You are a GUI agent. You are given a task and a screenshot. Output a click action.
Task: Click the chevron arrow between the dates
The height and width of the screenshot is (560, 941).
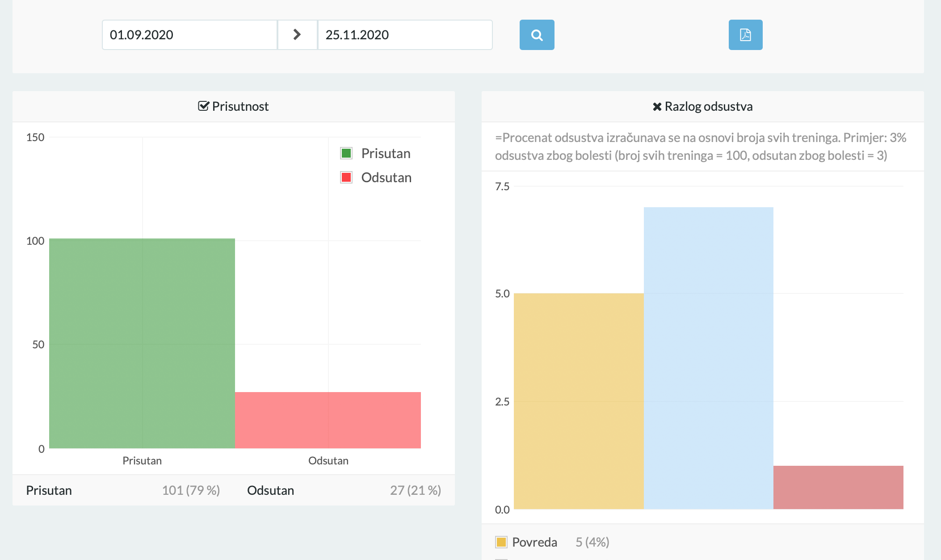[x=297, y=35]
